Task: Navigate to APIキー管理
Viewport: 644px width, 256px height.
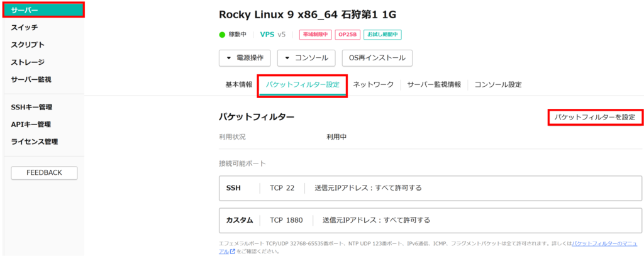Action: (x=31, y=125)
